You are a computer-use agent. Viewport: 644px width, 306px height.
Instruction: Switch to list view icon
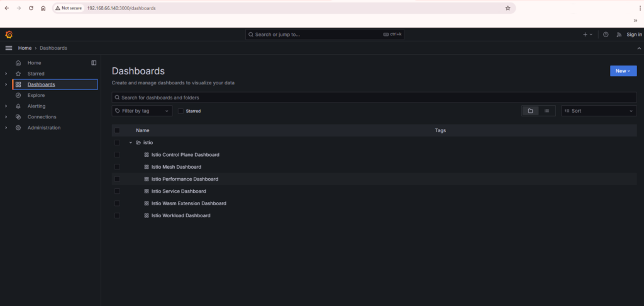pos(547,111)
